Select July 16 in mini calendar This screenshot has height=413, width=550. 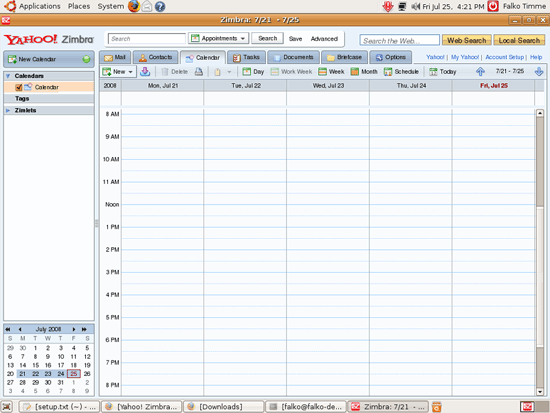tap(48, 365)
